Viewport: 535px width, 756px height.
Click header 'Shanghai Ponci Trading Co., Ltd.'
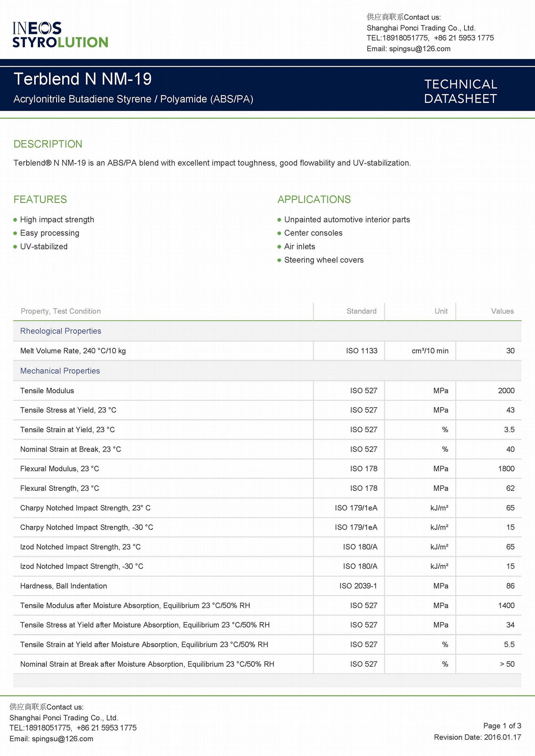pos(421,28)
